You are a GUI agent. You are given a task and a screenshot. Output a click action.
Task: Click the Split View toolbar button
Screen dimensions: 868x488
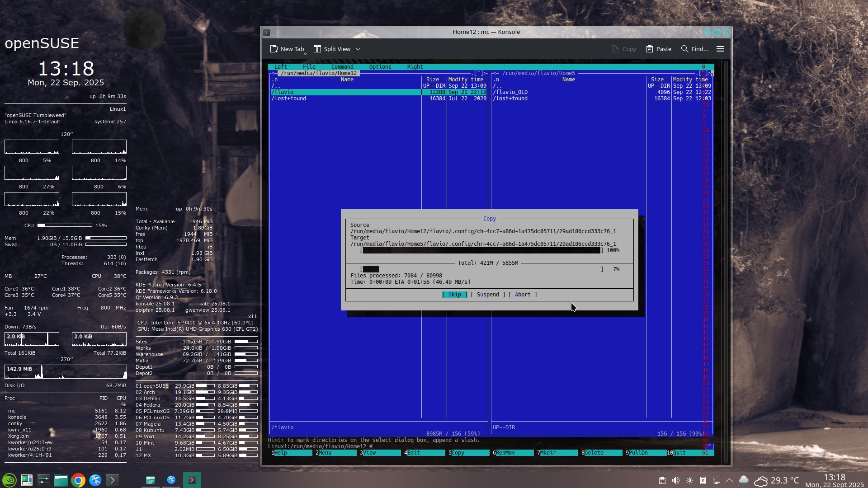pos(332,49)
